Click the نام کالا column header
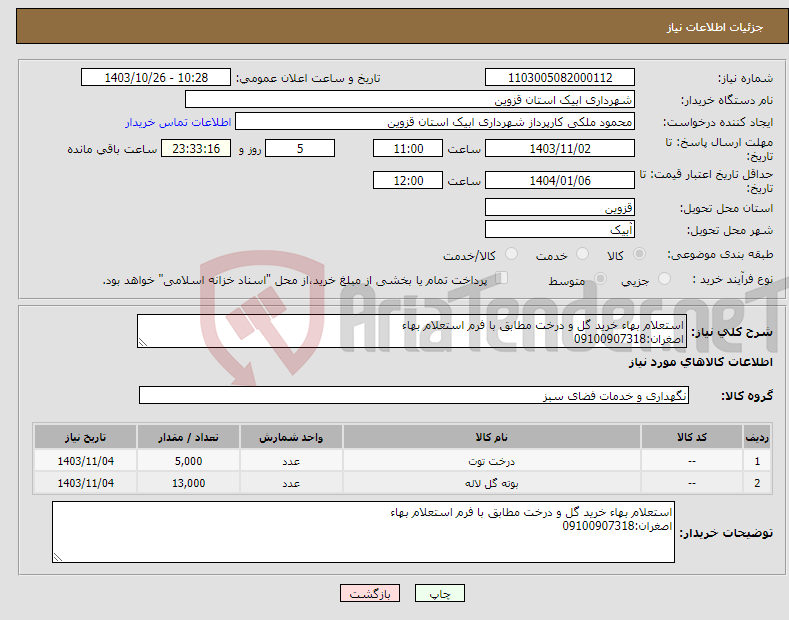Image resolution: width=789 pixels, height=620 pixels. tap(492, 437)
